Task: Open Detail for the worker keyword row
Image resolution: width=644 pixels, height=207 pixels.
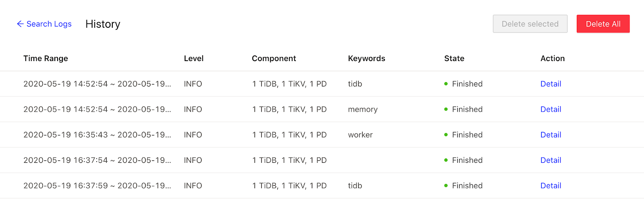Action: (550, 135)
